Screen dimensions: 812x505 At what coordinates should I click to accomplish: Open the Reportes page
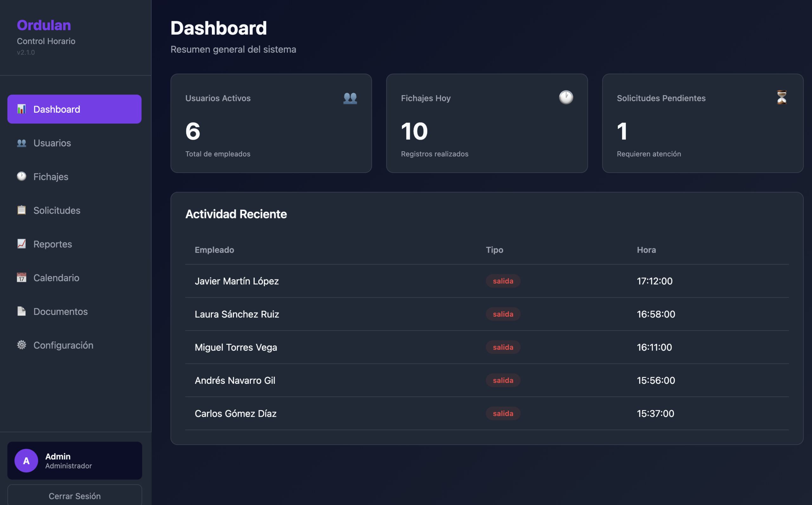(75, 244)
